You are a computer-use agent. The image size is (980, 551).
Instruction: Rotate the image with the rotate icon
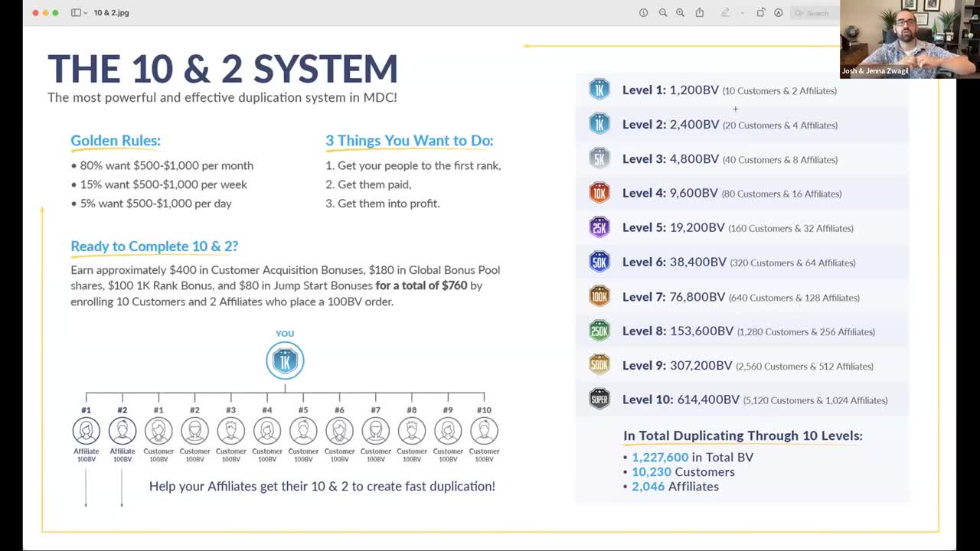click(760, 13)
